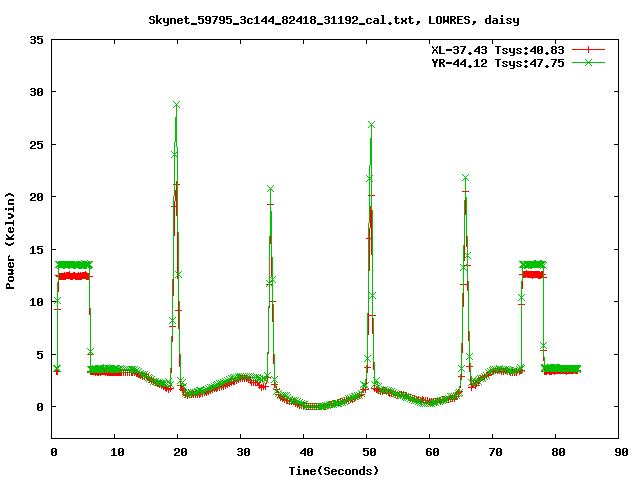The width and height of the screenshot is (640, 480).
Task: Click the curve minimum near 42 seconds
Action: pos(316,406)
